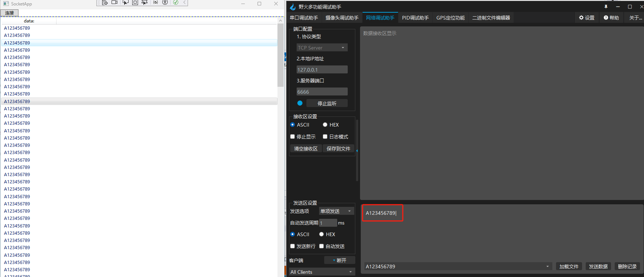Click 清空接收区 to clear received data
This screenshot has height=277, width=644.
(306, 149)
